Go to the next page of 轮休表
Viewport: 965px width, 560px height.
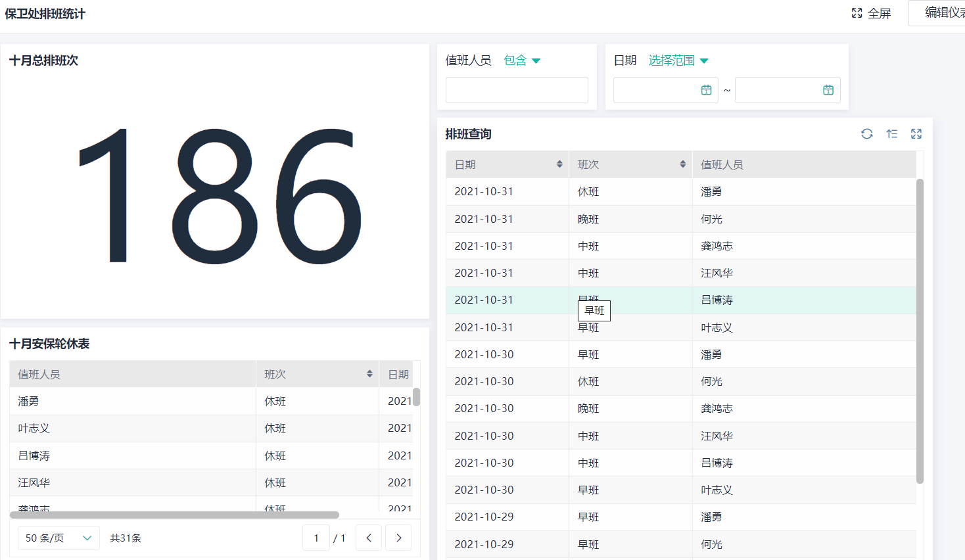tap(398, 538)
